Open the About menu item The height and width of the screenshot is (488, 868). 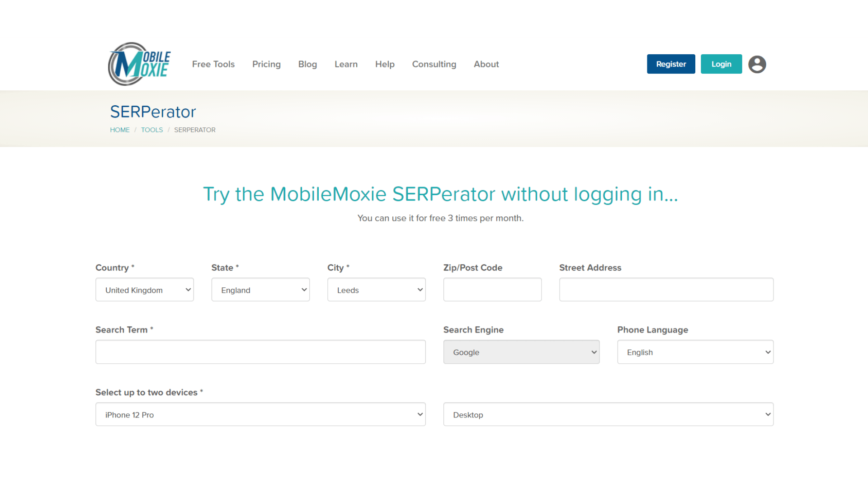[x=486, y=64]
